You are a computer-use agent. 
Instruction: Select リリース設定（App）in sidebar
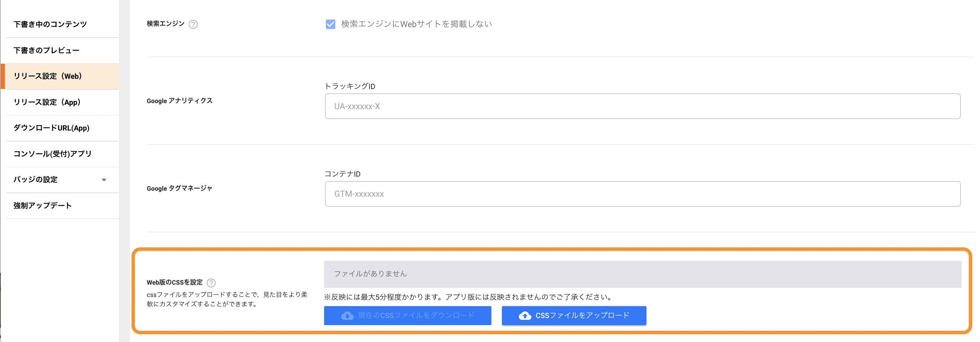63,102
